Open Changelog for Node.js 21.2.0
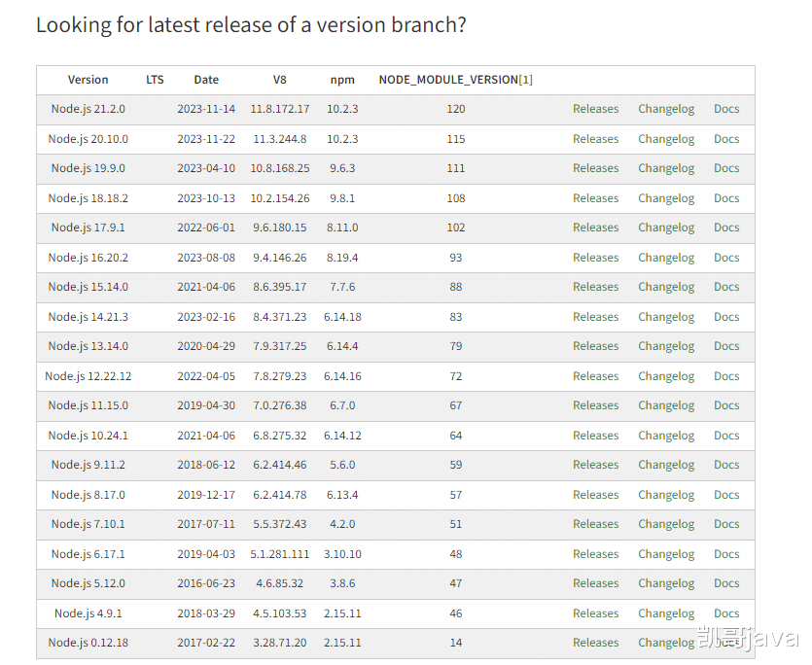The image size is (812, 665). pyautogui.click(x=666, y=109)
